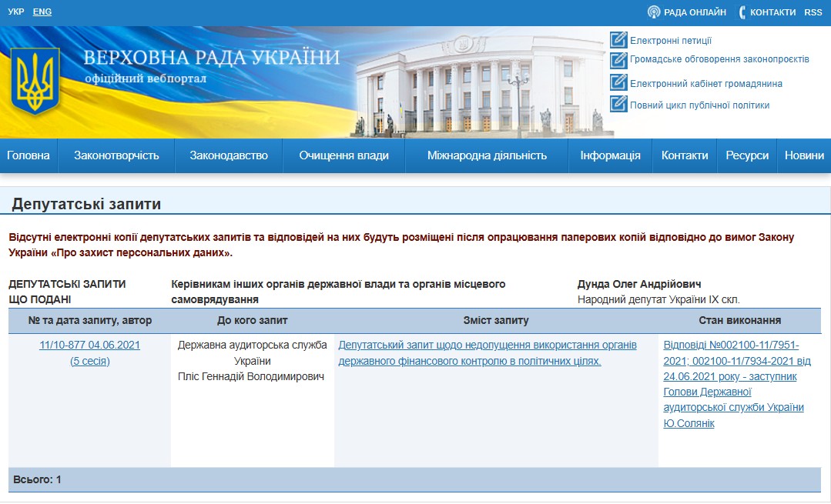Click the Верховна Рада України banner title
This screenshot has height=504, width=831.
coord(212,57)
